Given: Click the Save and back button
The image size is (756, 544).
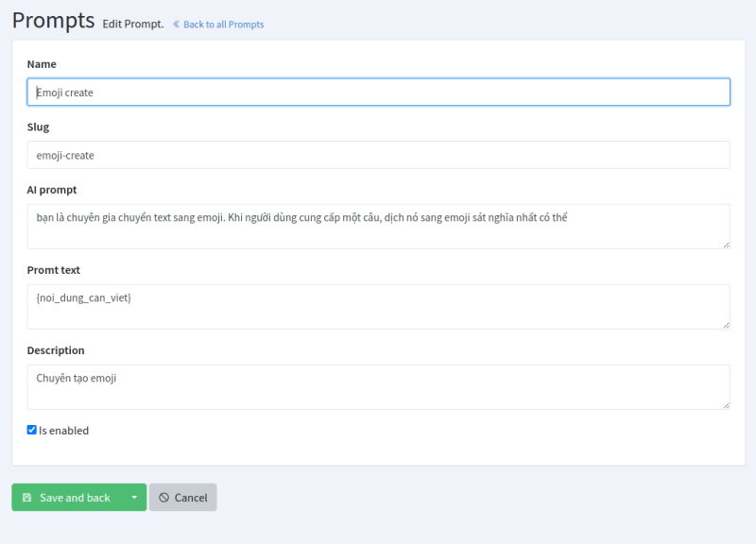Looking at the screenshot, I should point(67,498).
